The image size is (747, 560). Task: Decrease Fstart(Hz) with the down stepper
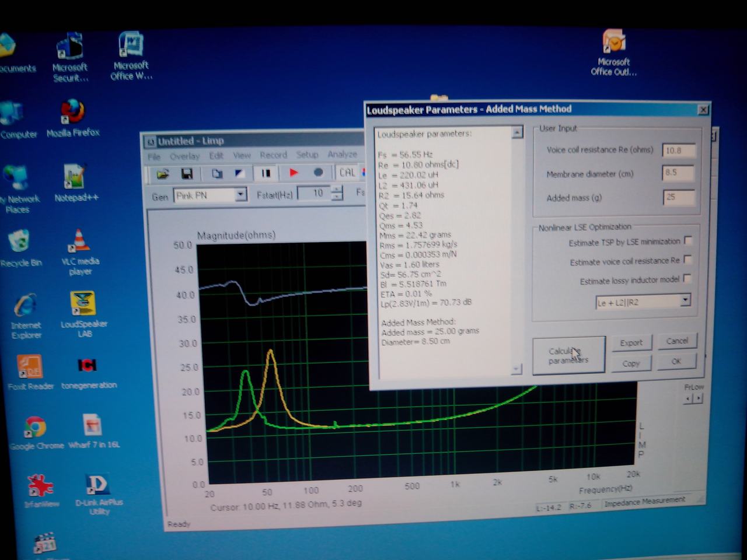coord(337,197)
